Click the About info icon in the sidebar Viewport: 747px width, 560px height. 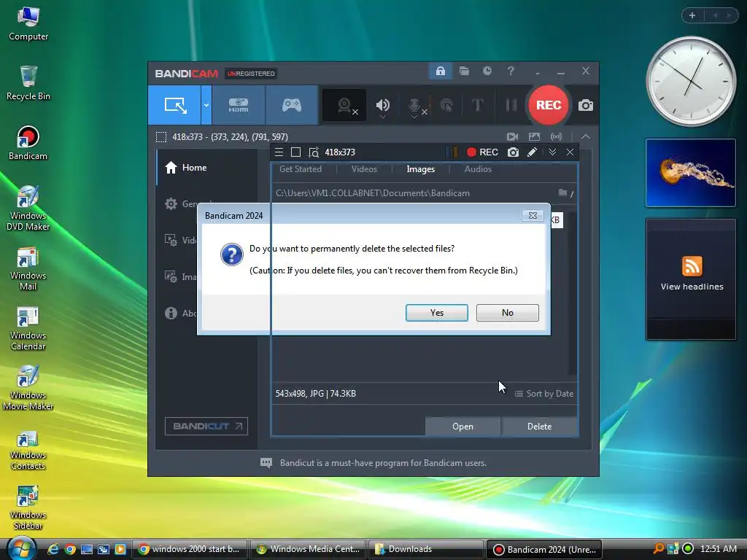coord(171,314)
